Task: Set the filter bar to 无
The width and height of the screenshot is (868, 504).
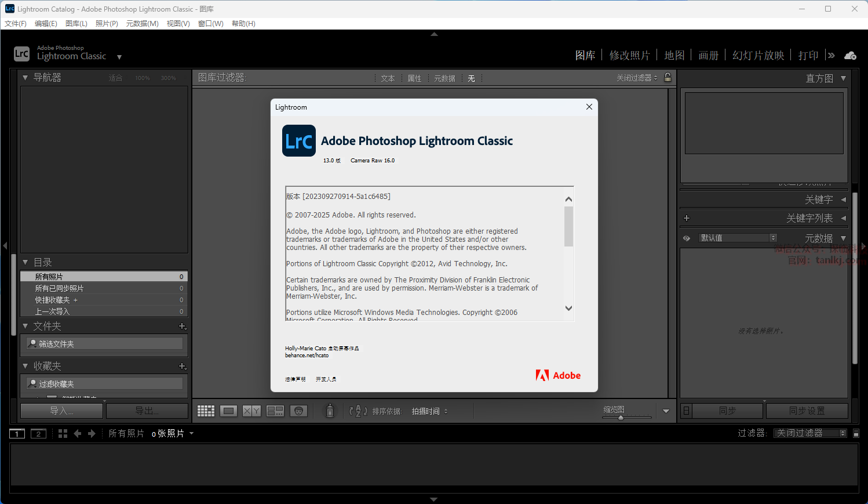Action: pyautogui.click(x=472, y=78)
